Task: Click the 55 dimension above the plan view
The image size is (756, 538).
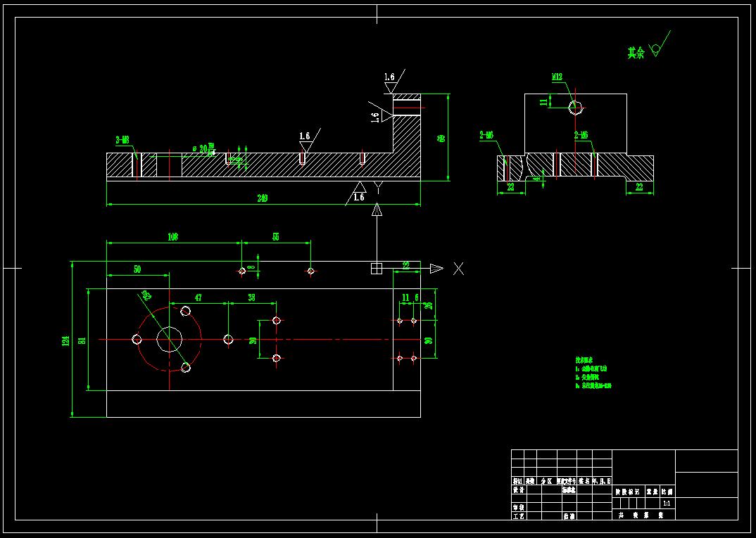Action: [276, 236]
